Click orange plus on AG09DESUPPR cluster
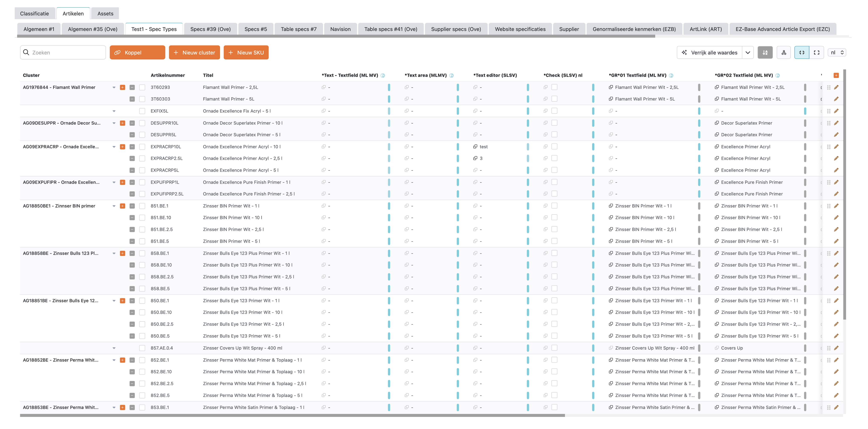Viewport: 868px width, 429px height. (123, 123)
